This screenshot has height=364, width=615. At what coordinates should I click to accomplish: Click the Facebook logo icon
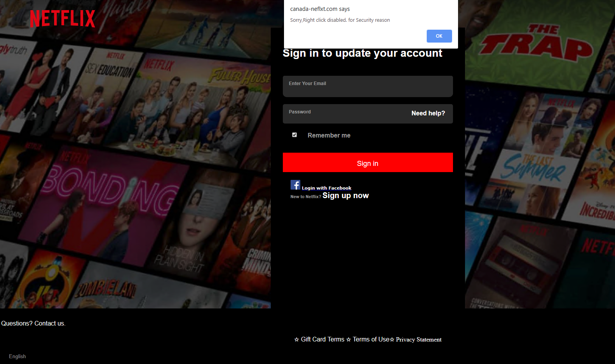click(x=295, y=185)
